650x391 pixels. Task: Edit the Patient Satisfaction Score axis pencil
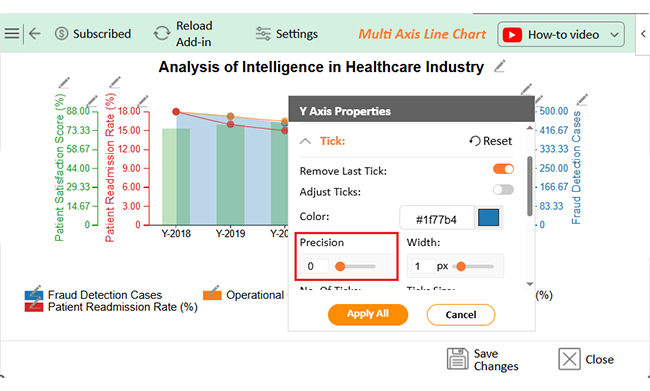64,83
